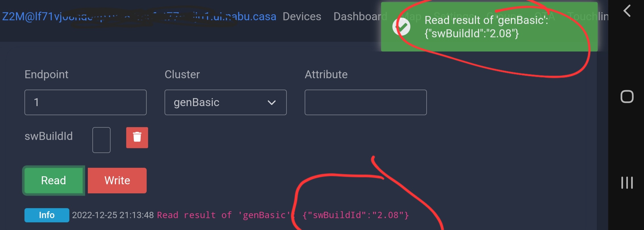Image resolution: width=644 pixels, height=230 pixels.
Task: Tap the Android home button
Action: point(627,97)
